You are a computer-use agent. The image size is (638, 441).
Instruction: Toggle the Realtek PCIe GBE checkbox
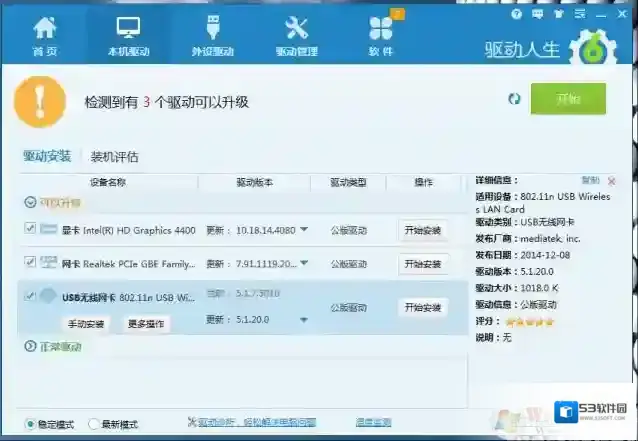click(30, 263)
